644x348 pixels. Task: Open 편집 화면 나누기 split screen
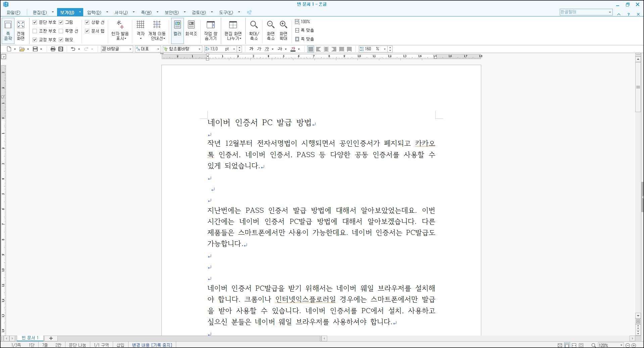pyautogui.click(x=233, y=31)
